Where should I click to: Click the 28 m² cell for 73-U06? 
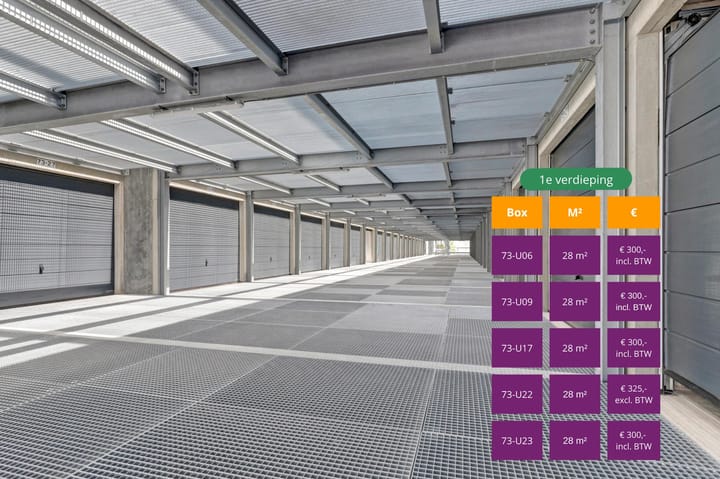click(x=575, y=255)
